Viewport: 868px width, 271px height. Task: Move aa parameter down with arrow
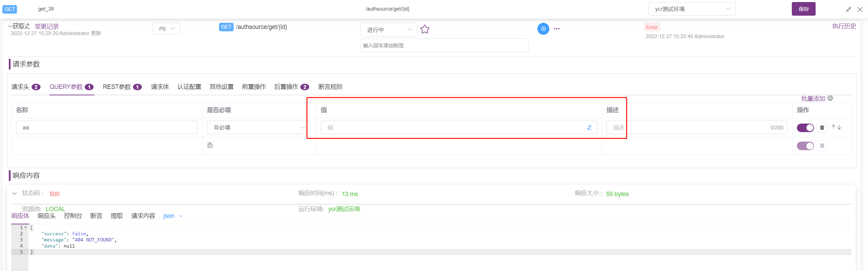point(839,127)
